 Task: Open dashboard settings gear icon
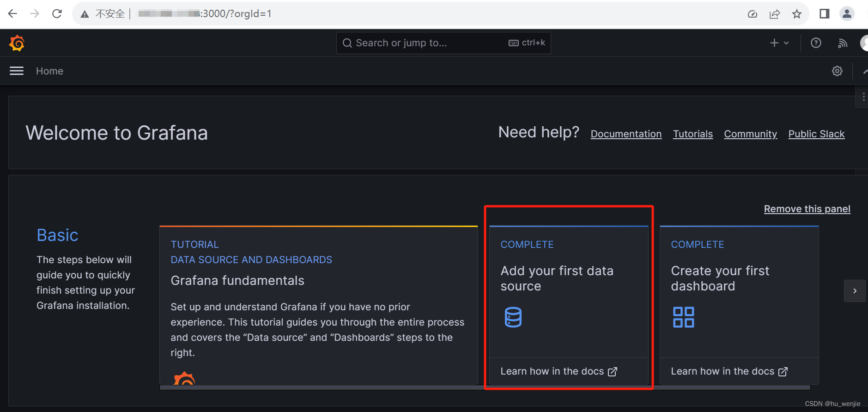coord(837,71)
